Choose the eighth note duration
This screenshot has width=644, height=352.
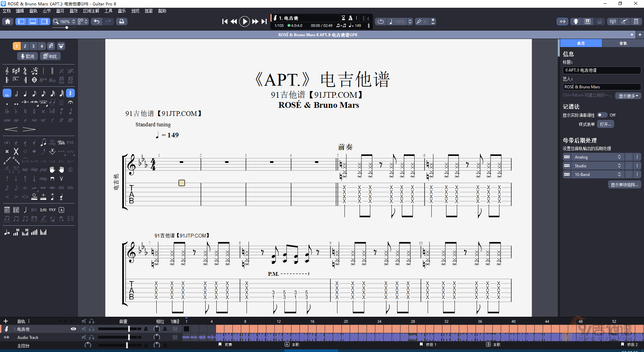(34, 93)
